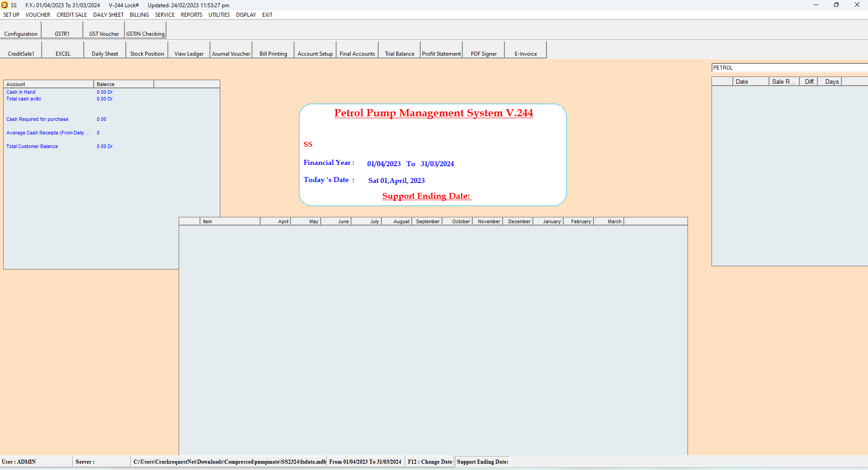
Task: Open GST Voucher from the toolbar
Action: point(104,30)
